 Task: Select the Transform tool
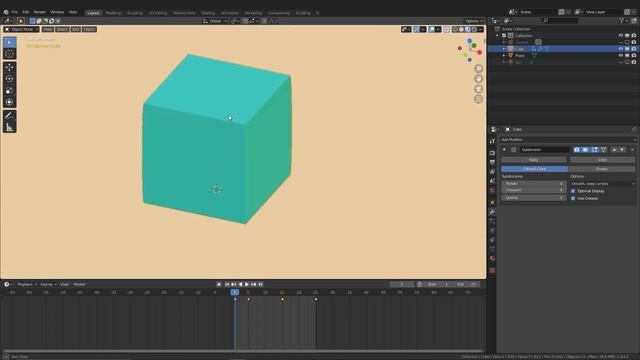[x=9, y=102]
